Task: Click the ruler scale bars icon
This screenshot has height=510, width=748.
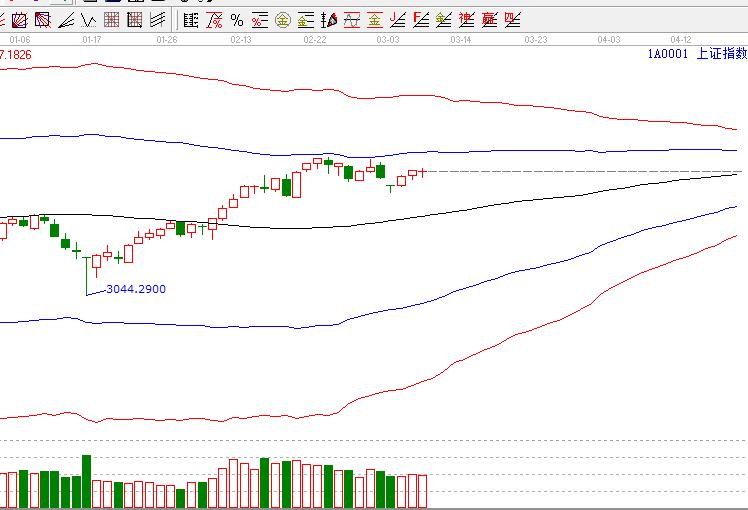Action: click(x=190, y=19)
